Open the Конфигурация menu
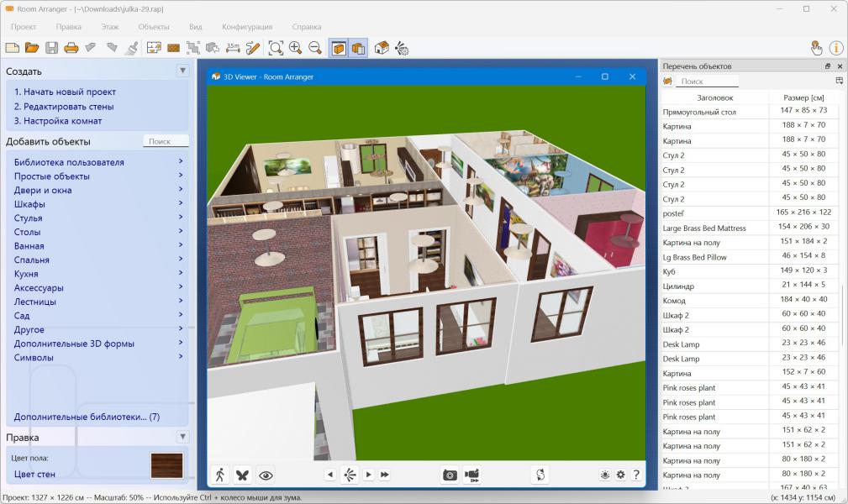This screenshot has height=504, width=848. (x=245, y=27)
